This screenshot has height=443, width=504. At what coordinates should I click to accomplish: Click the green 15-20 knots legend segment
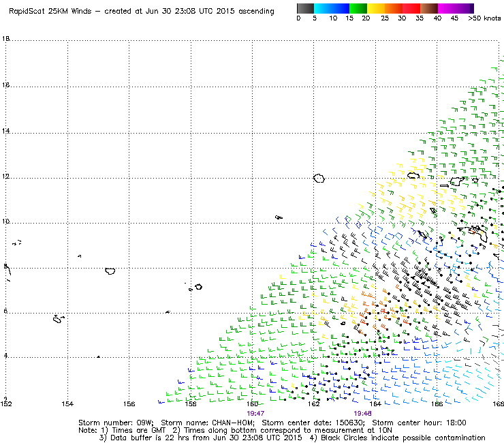[358, 8]
